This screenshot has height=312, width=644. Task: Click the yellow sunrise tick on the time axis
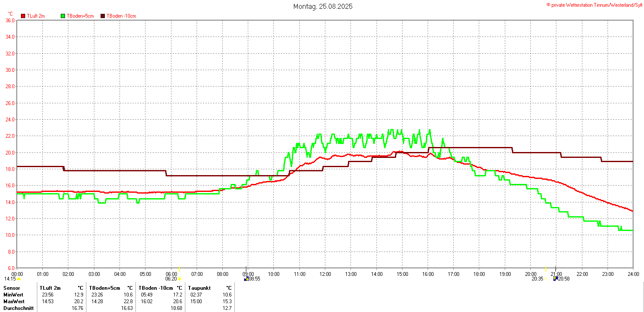coord(179,269)
